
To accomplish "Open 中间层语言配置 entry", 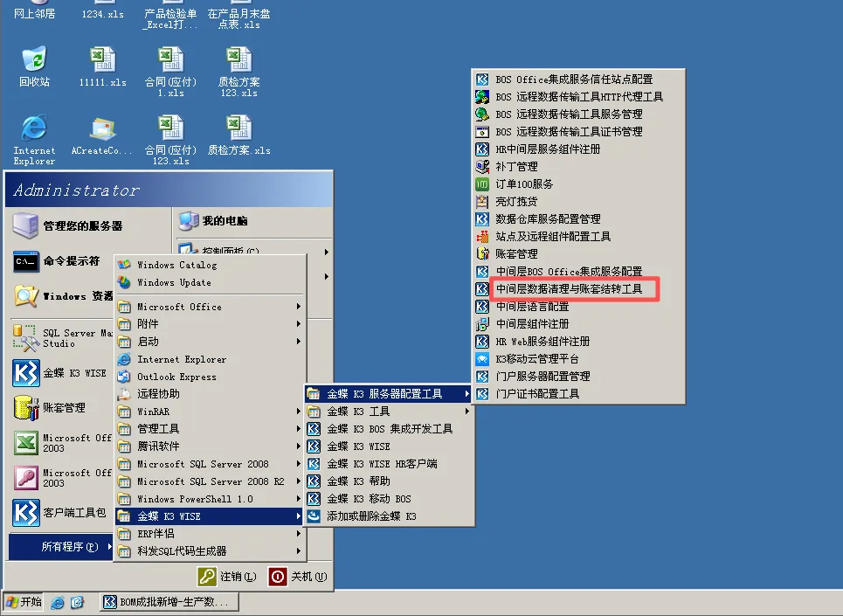I will [x=532, y=307].
